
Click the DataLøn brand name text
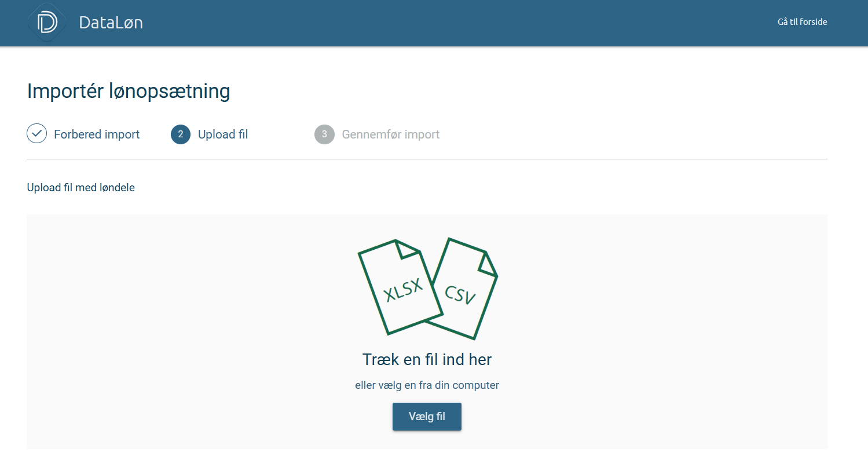coord(111,23)
